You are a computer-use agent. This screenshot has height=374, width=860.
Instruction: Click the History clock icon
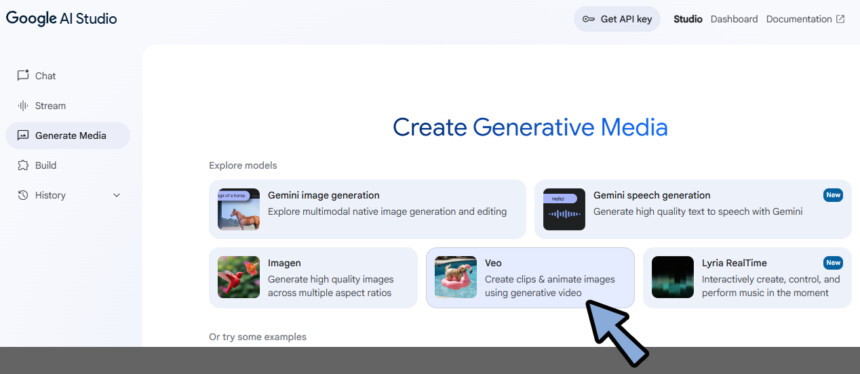[x=22, y=195]
